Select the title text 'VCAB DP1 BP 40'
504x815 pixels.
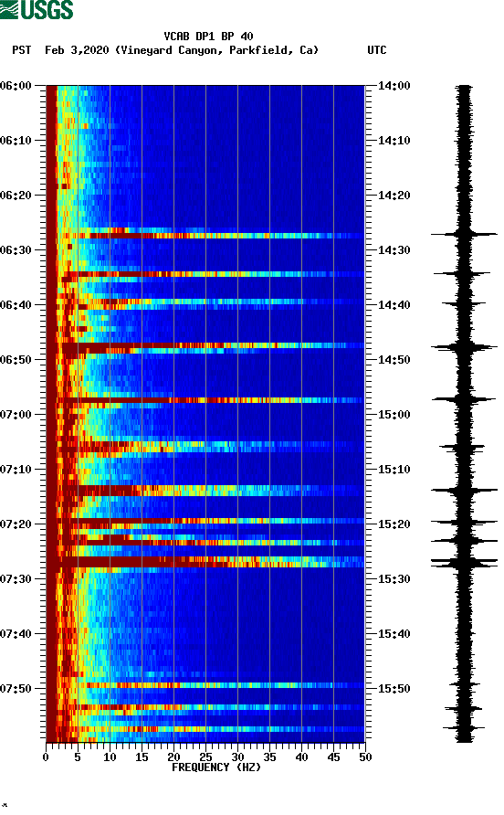click(x=208, y=37)
